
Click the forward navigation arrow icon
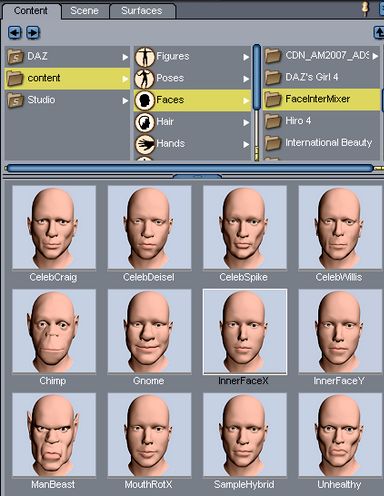[x=33, y=33]
